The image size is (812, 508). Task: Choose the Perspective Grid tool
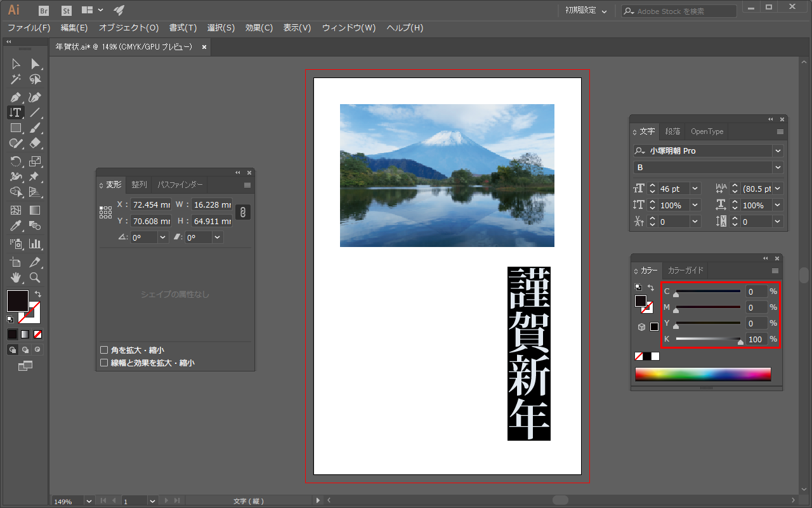[x=36, y=192]
